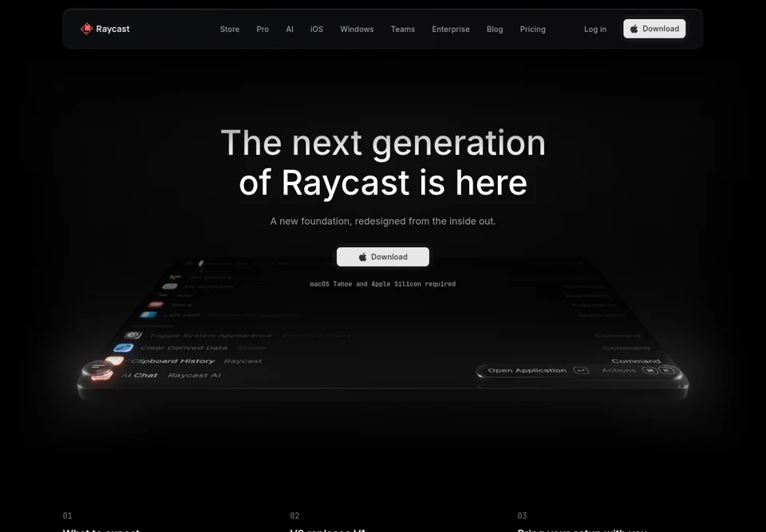
Task: Navigate to Enterprise
Action: pos(450,30)
